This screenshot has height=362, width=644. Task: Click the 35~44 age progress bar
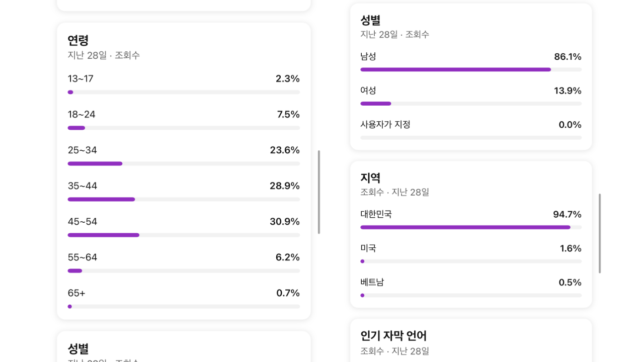click(184, 199)
